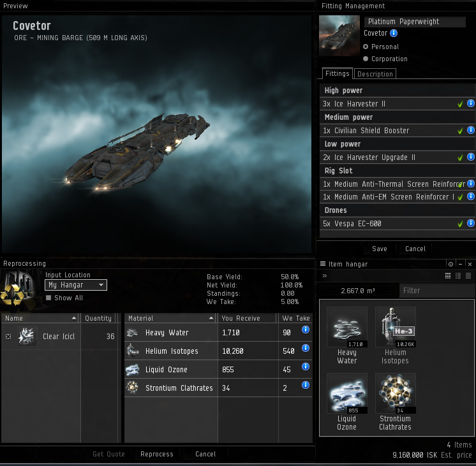Screen dimensions: 476x466
Task: Open the Item hangar window menu icon
Action: (323, 264)
